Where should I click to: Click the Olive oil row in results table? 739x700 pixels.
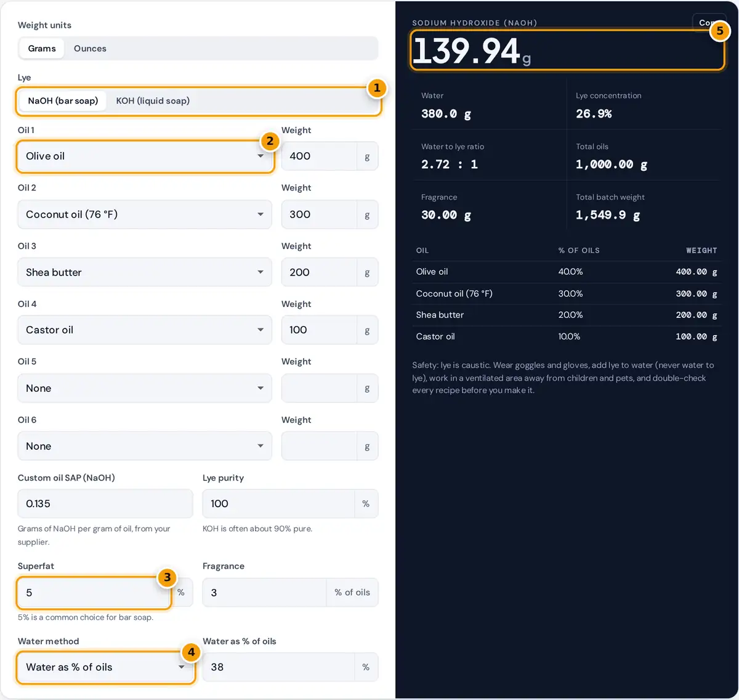pos(567,272)
